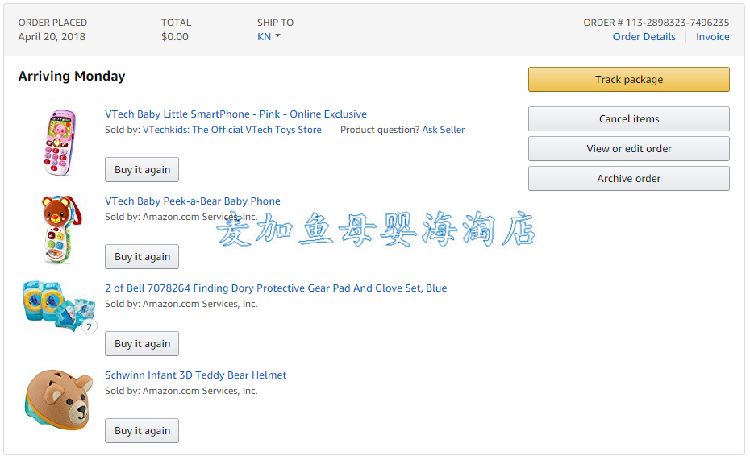Open the Teddy Bear Helmet product image
Viewport: 750px width, 456px height.
[58, 400]
